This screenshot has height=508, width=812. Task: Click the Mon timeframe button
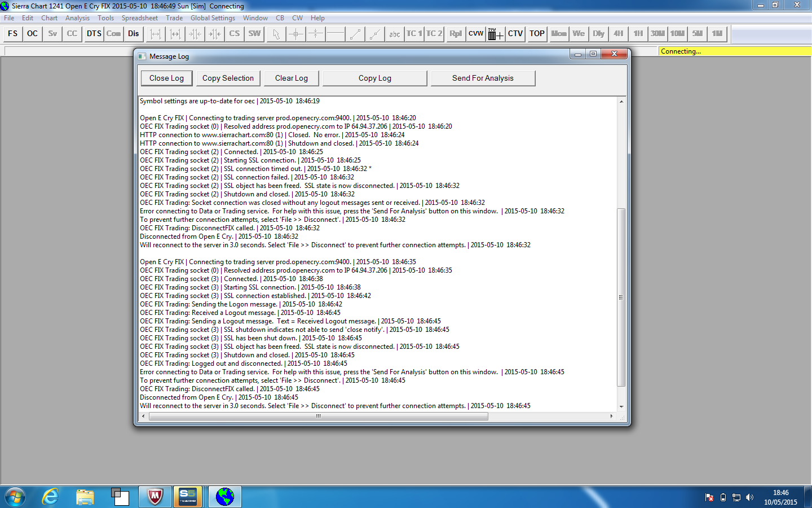[x=559, y=34]
